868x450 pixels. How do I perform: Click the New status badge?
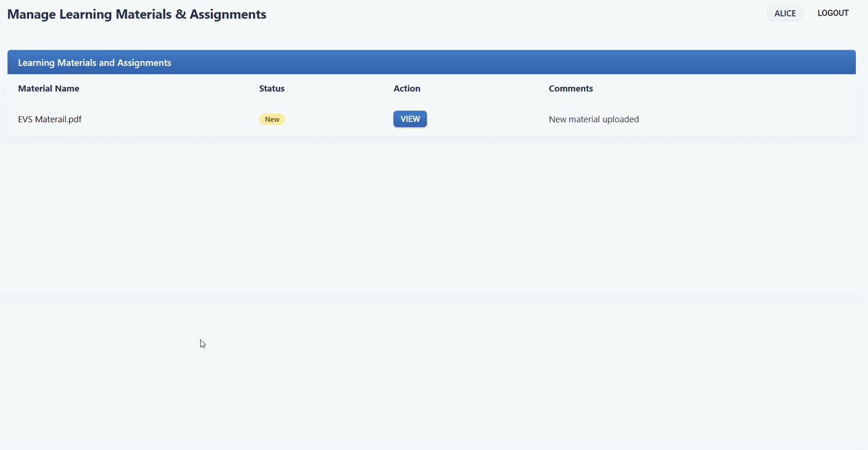tap(272, 119)
